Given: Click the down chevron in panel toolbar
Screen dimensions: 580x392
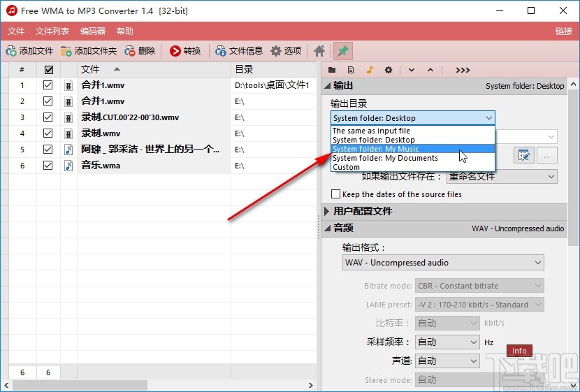Looking at the screenshot, I should pos(412,70).
